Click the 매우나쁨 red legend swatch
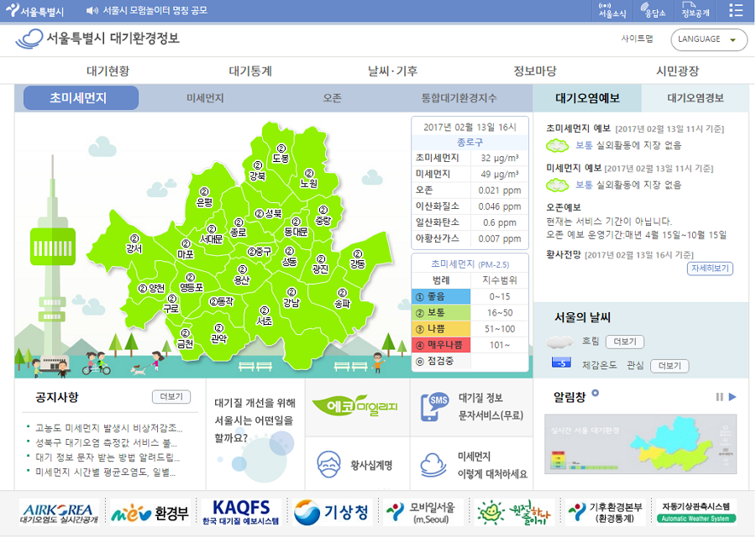The image size is (756, 538). click(441, 345)
